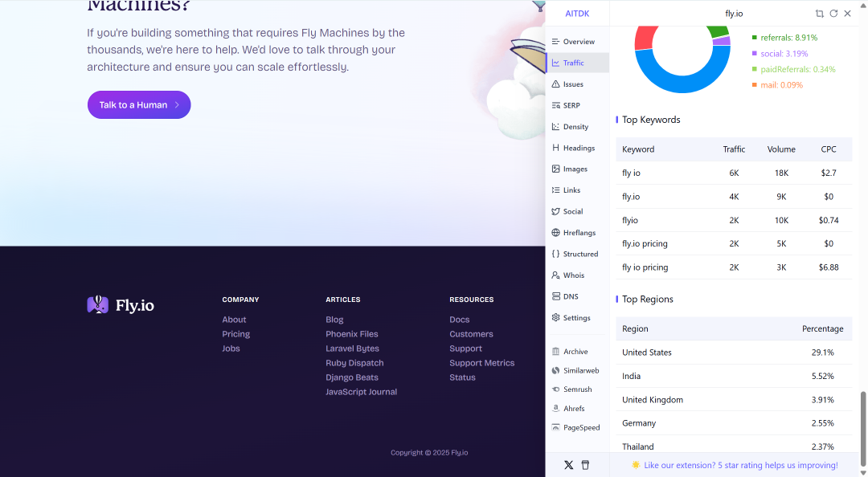Screen dimensions: 868x477
Task: Click the paidReferrals: 0.34% legend text
Action: tap(798, 69)
